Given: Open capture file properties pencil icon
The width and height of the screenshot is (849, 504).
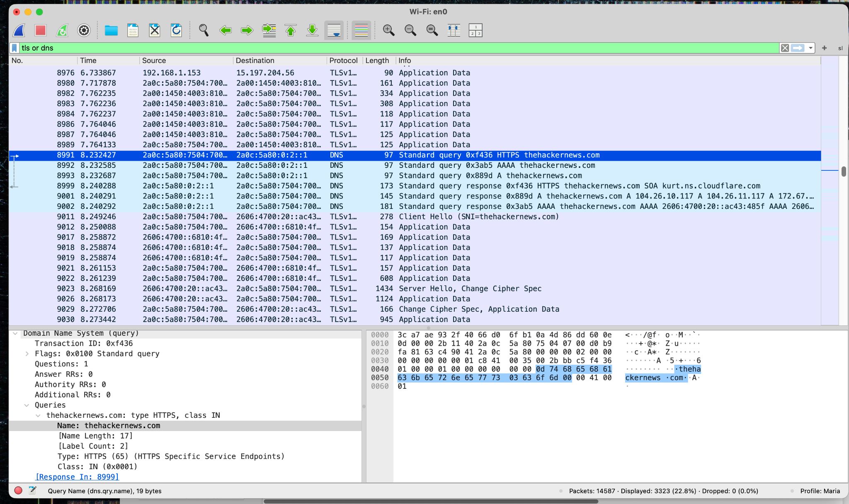Looking at the screenshot, I should coord(32,491).
